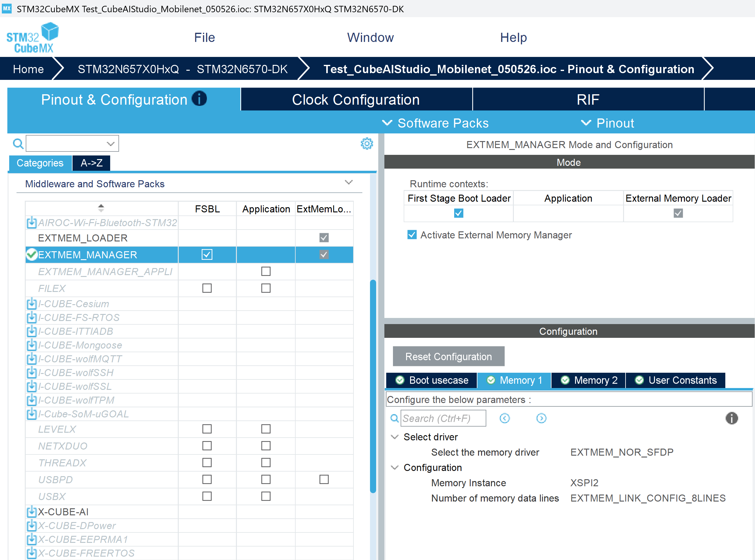Click the info icon on Pinout & Configuration tab
Image resolution: width=755 pixels, height=560 pixels.
(x=199, y=99)
